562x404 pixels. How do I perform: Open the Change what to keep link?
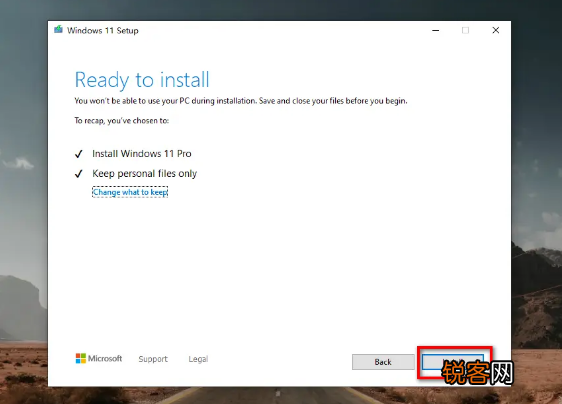coord(130,192)
